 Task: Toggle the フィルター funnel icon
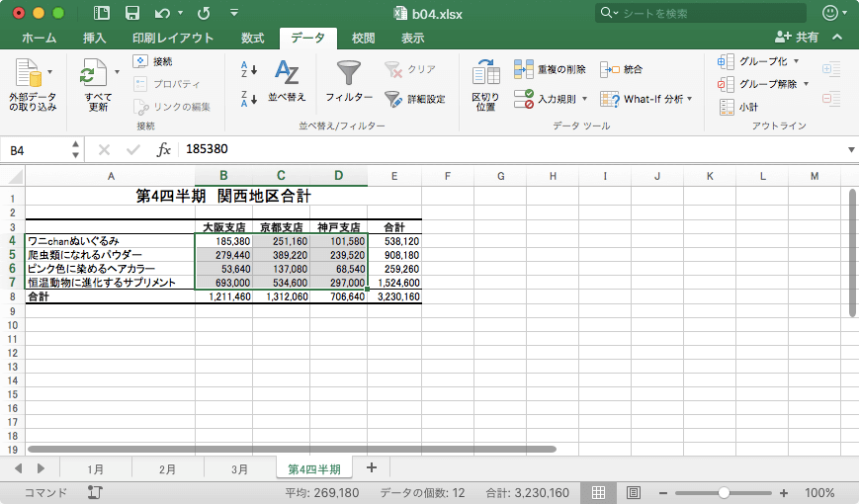348,72
